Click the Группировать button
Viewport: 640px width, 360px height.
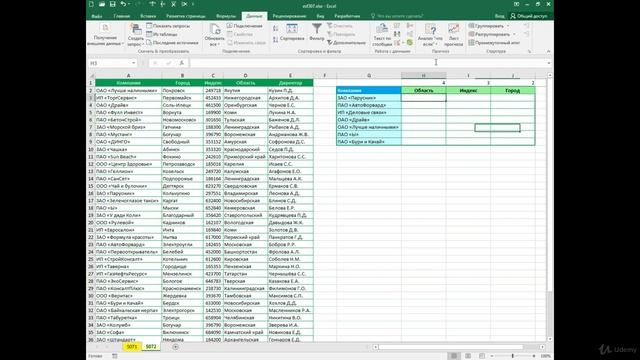pyautogui.click(x=486, y=26)
